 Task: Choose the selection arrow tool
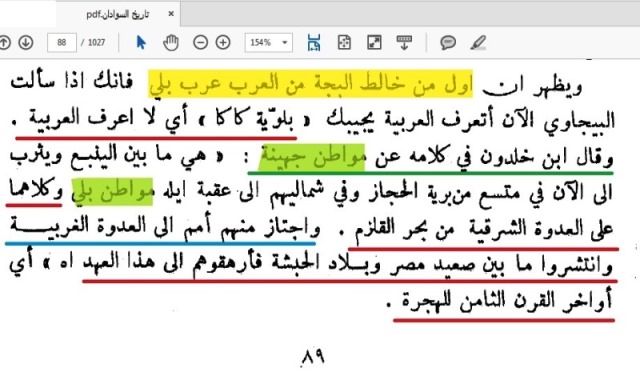141,42
